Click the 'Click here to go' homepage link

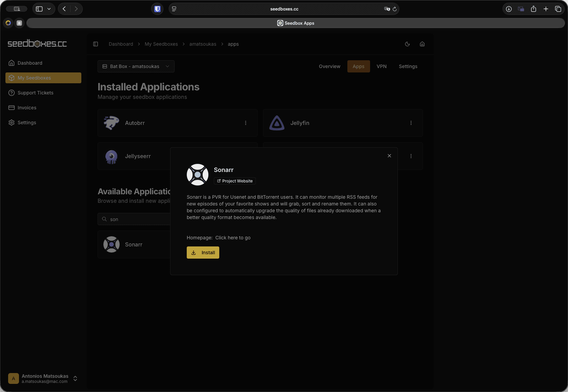(x=233, y=238)
